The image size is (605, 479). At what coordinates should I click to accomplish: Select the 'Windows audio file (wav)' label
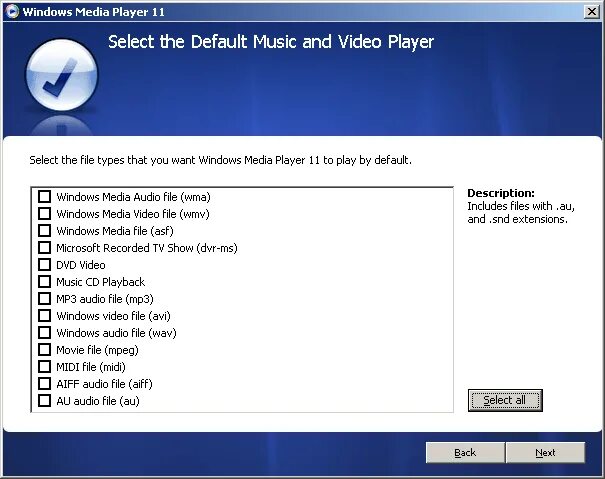pyautogui.click(x=117, y=333)
